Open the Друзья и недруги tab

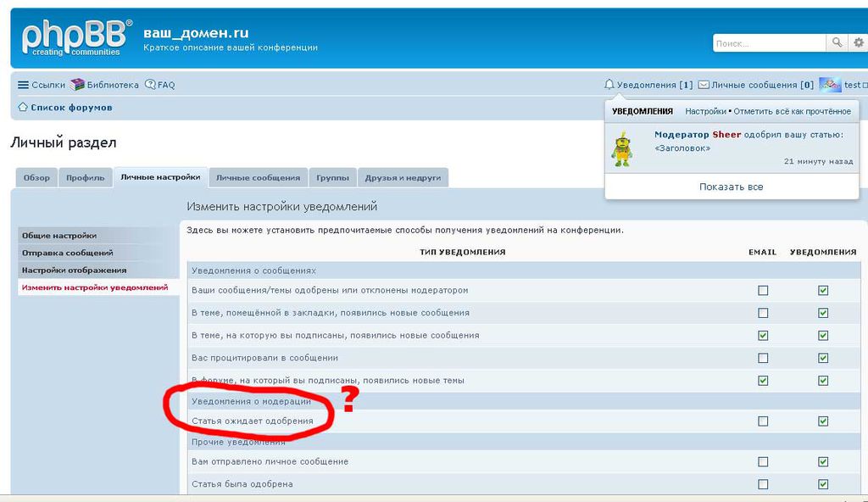click(403, 178)
